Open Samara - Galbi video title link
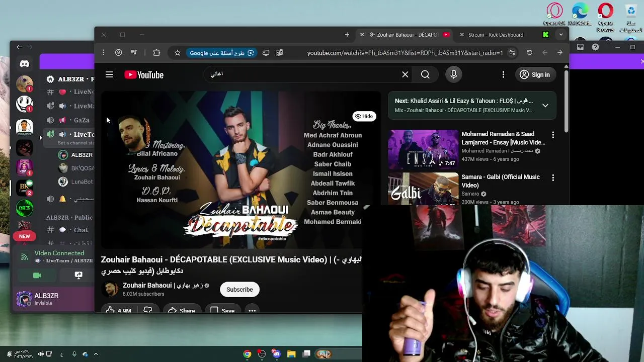 [x=501, y=181]
